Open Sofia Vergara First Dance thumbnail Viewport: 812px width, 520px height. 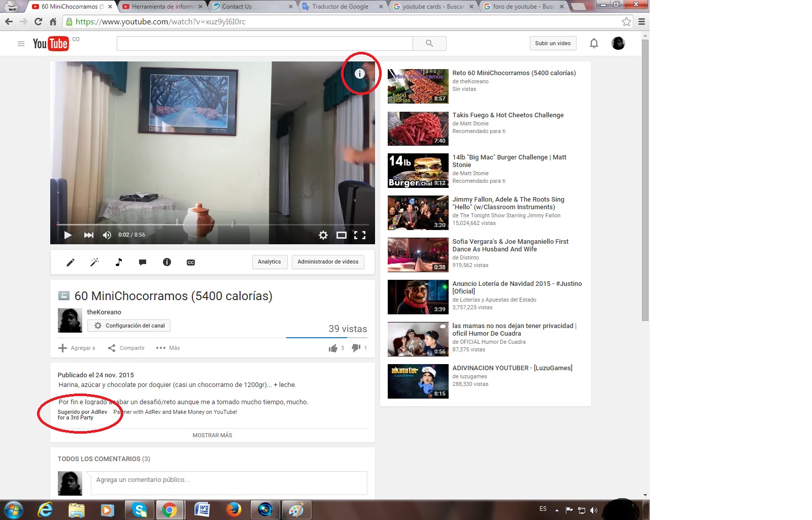418,255
